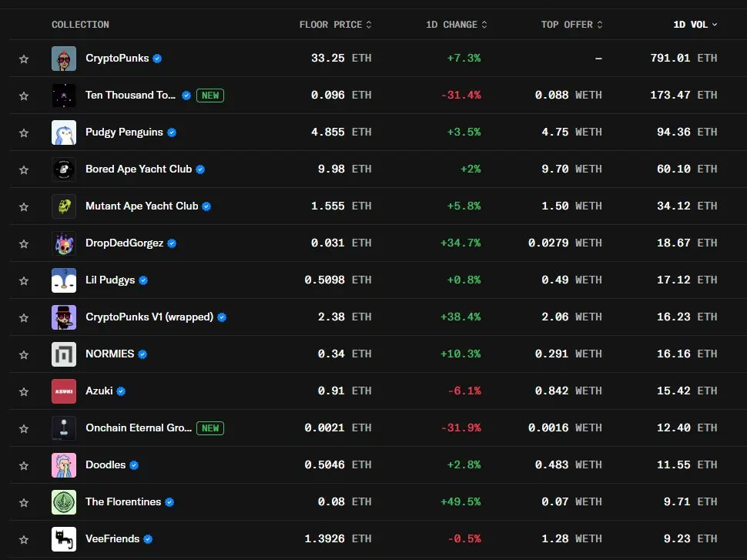Open Pudgy Penguins collection page
Screen dimensions: 747x560
point(124,132)
